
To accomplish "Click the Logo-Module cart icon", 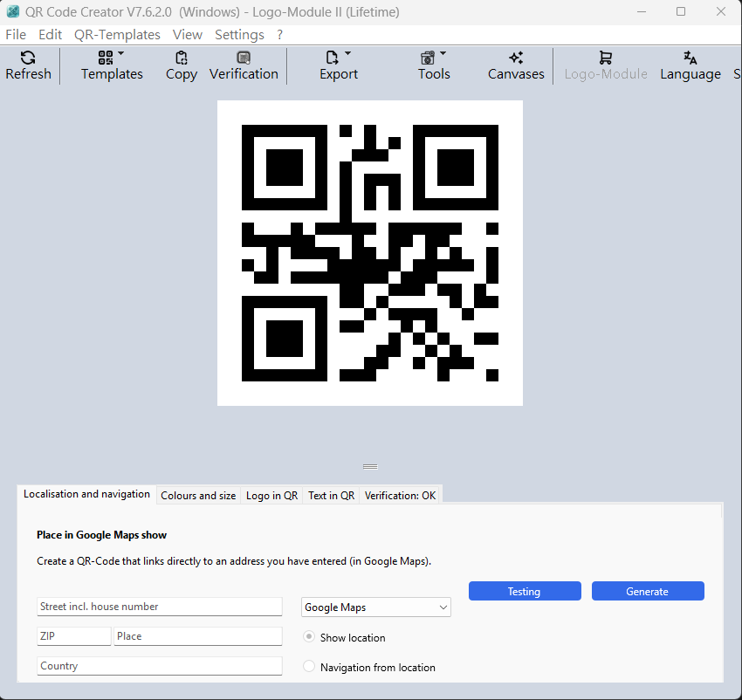I will point(605,58).
